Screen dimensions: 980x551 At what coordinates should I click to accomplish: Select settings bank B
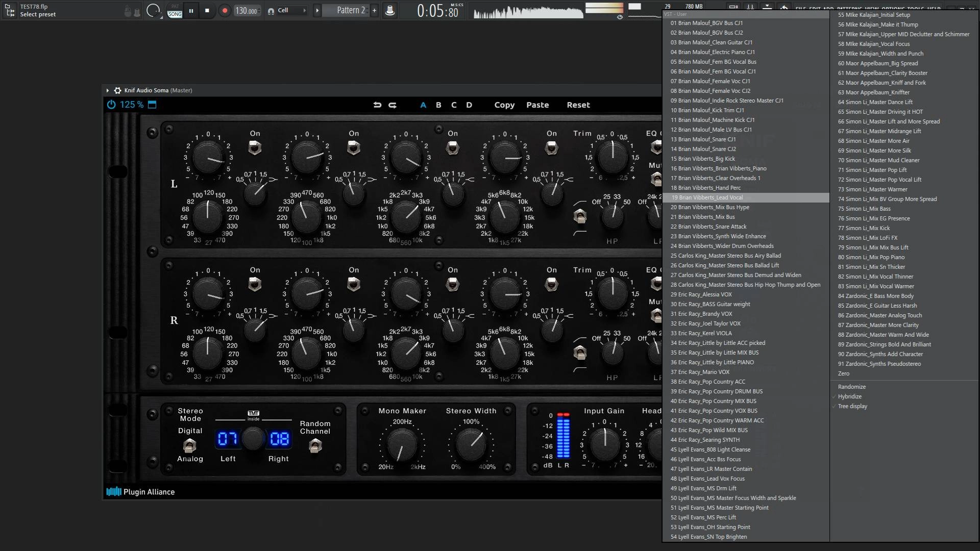438,105
